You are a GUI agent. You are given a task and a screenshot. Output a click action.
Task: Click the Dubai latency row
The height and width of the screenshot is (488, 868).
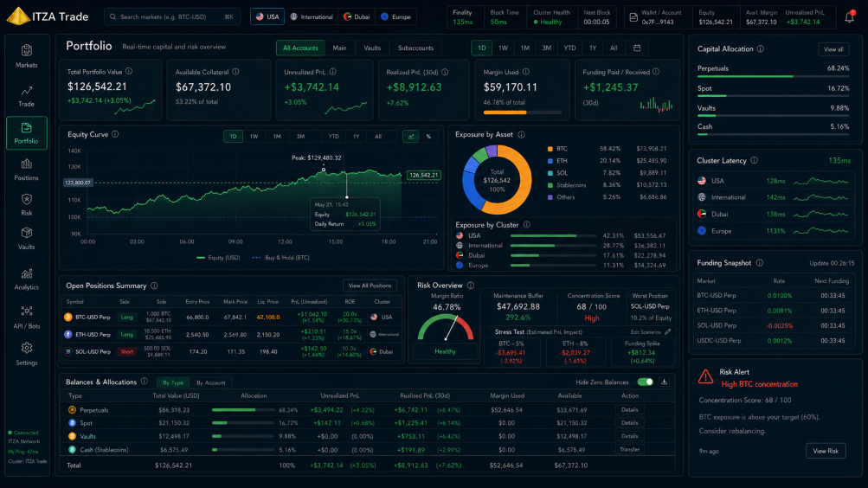click(775, 214)
